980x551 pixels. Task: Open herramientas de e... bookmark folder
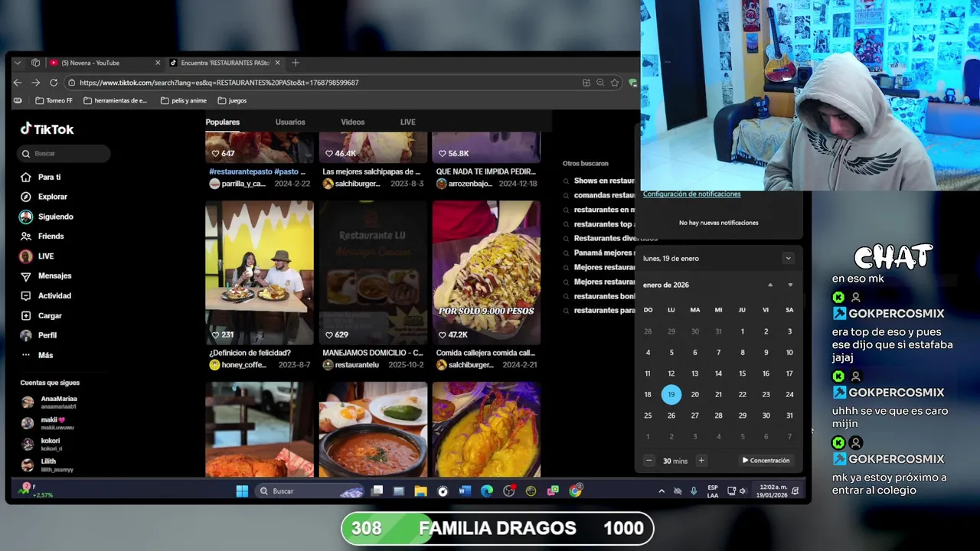pyautogui.click(x=115, y=100)
